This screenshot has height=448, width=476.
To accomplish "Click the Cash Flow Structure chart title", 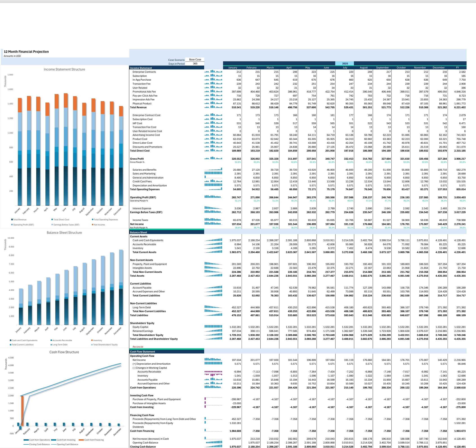I will coord(64,352).
